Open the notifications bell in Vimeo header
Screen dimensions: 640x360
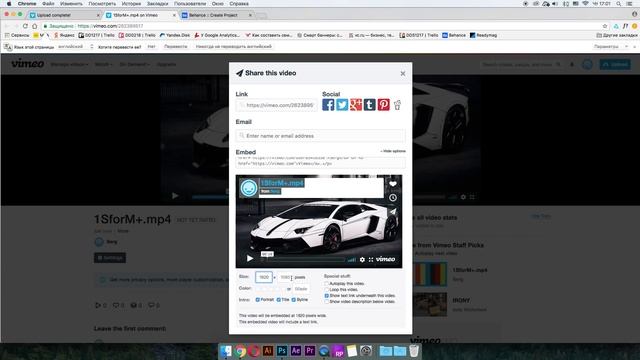point(572,64)
